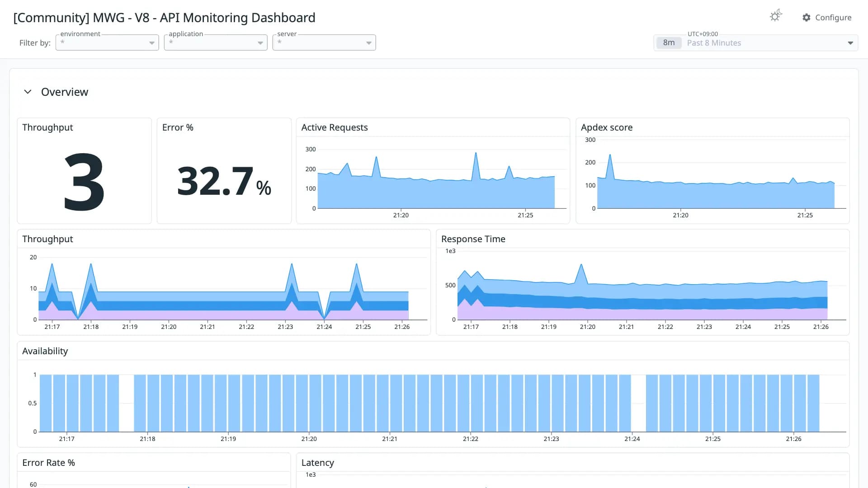Open the environment filter dropdown

pos(107,42)
